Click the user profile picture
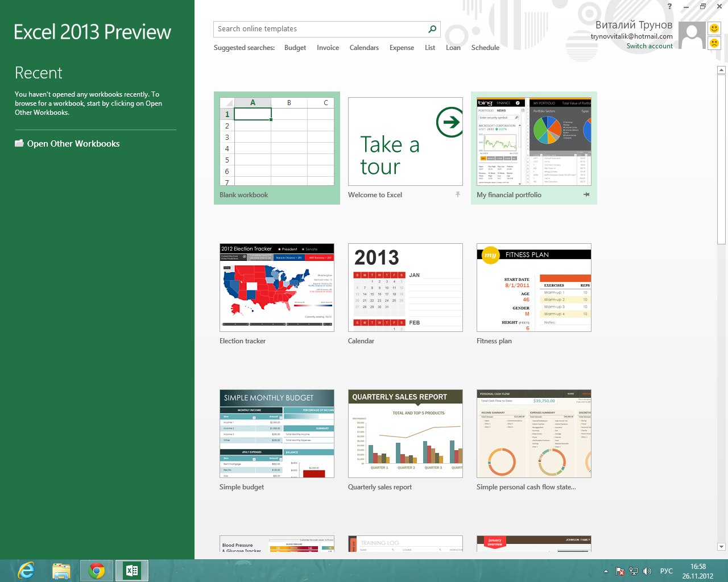Screen dimensions: 728x582 pyautogui.click(x=692, y=36)
